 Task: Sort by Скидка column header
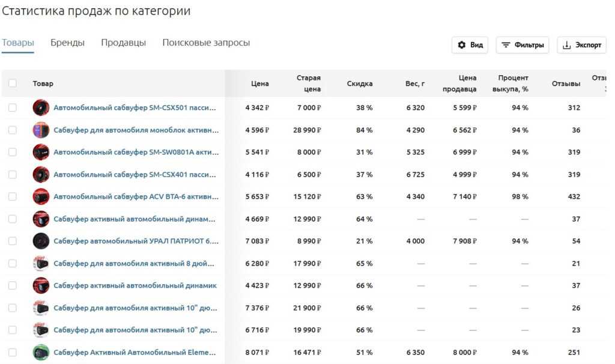pos(359,83)
